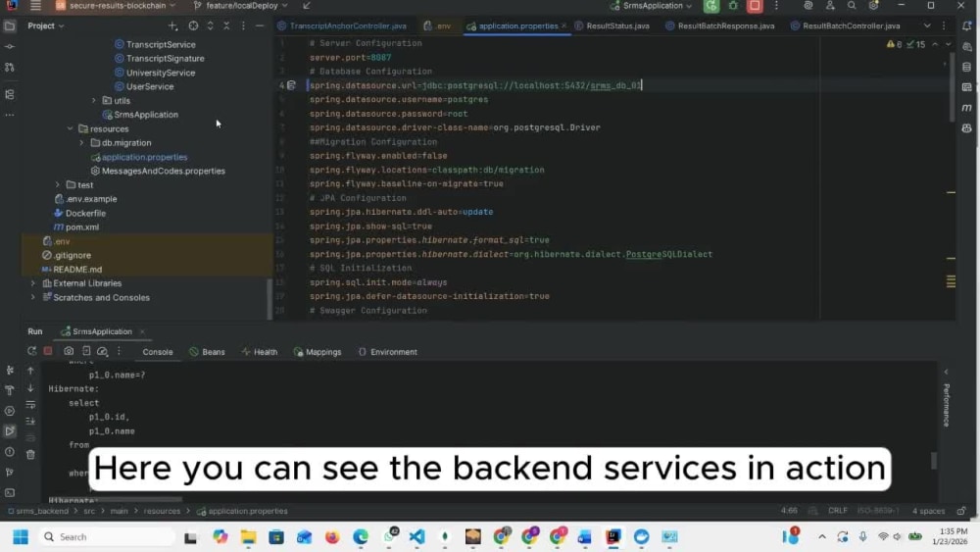Switch to ResultBatchResponse.java tab

pos(720,26)
